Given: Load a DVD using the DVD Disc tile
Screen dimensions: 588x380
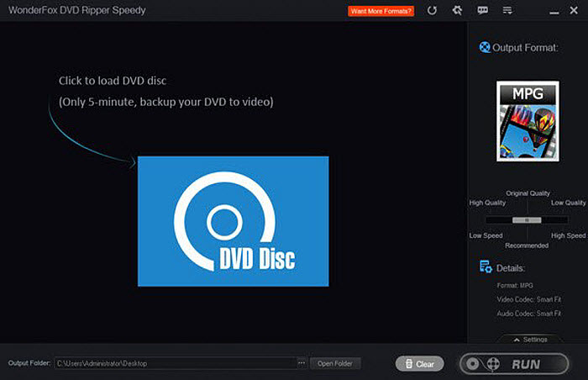Looking at the screenshot, I should click(234, 221).
